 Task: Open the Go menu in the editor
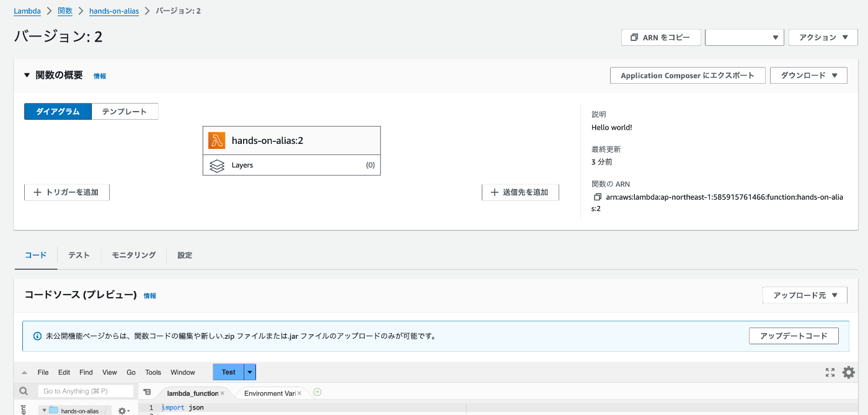pyautogui.click(x=131, y=372)
